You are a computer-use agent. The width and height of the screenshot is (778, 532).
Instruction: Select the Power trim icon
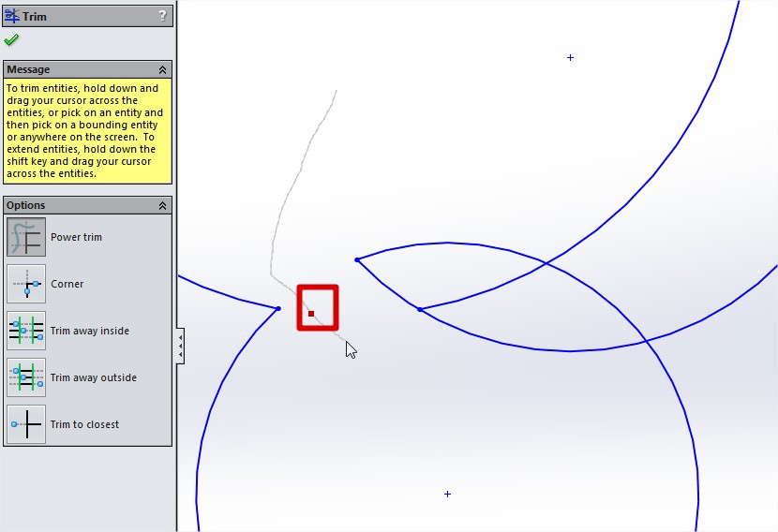tap(26, 237)
